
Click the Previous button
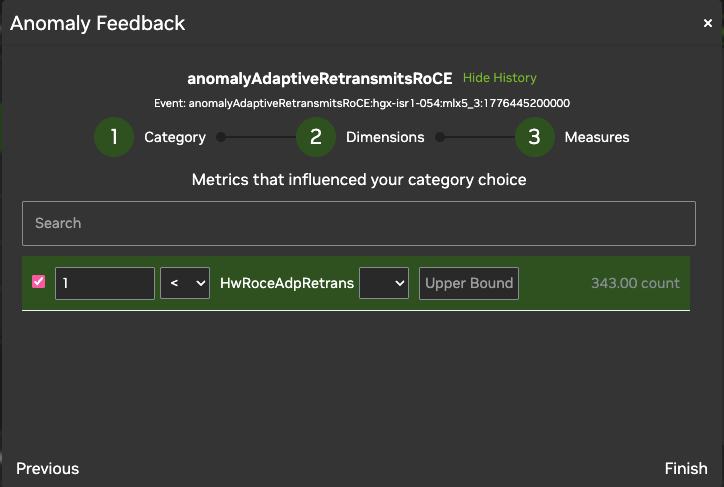pos(48,469)
